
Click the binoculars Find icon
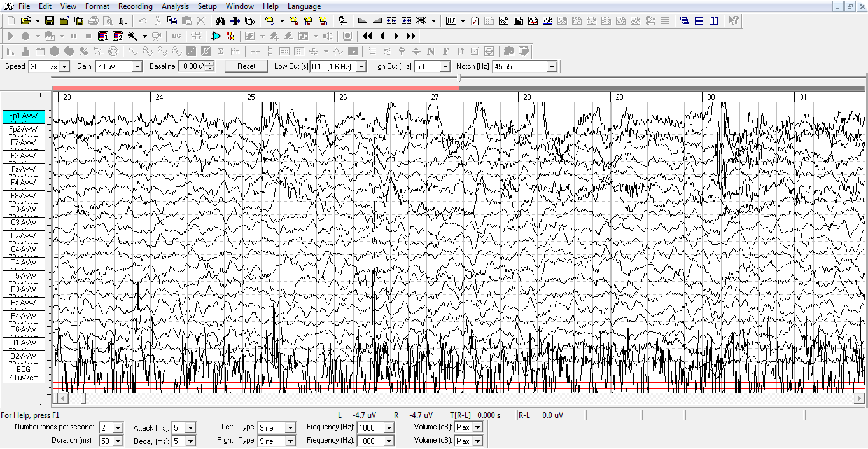[220, 20]
